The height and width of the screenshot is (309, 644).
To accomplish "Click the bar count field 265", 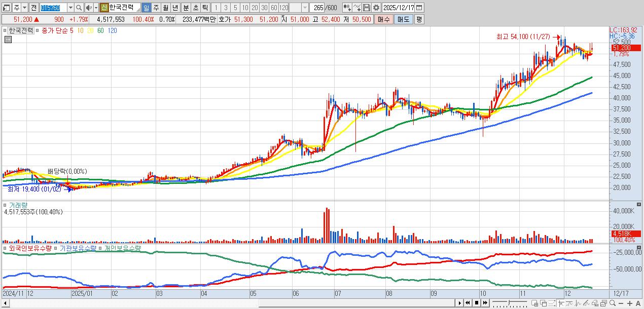I will pyautogui.click(x=317, y=8).
